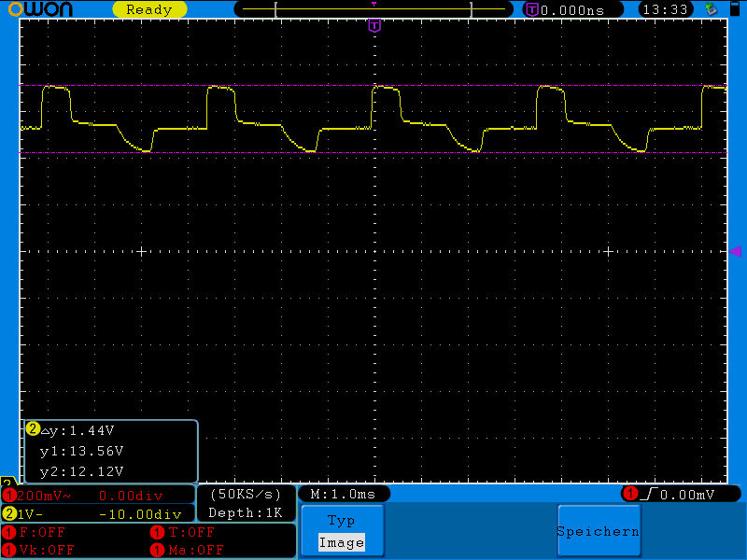The width and height of the screenshot is (747, 560).
Task: Open the M:1.0ms timebase setting
Action: point(343,494)
